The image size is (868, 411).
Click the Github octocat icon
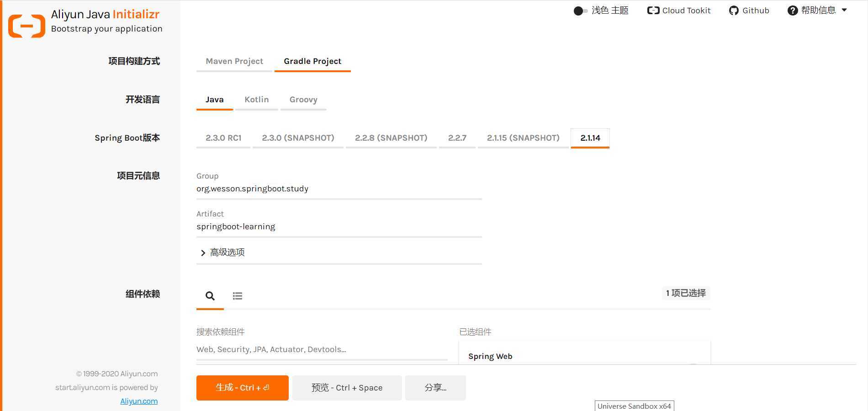(x=734, y=11)
